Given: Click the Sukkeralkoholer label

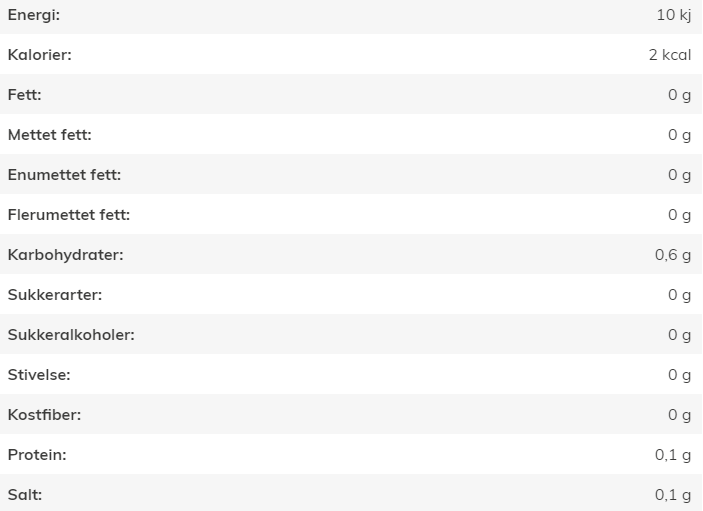Looking at the screenshot, I should pos(71,334).
